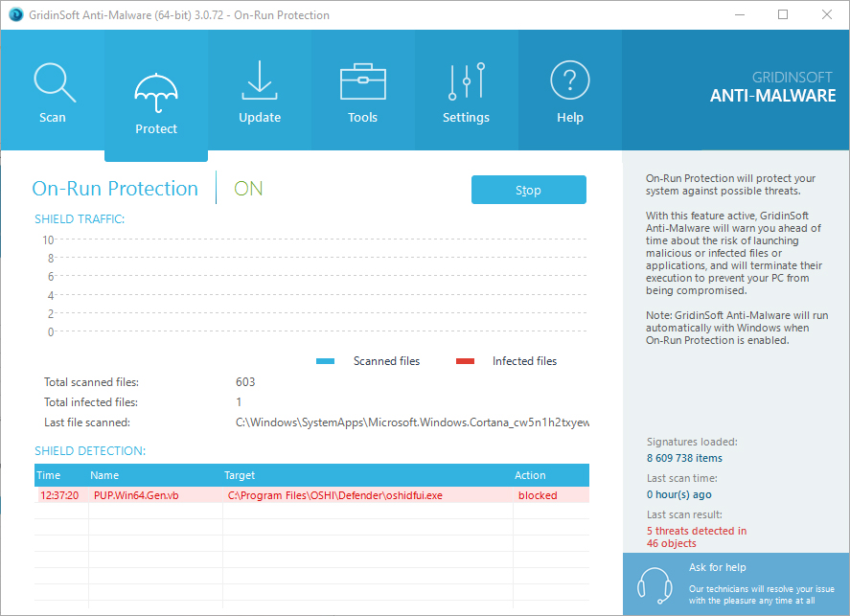Open the Tools briefcase icon
850x616 pixels.
[x=362, y=81]
